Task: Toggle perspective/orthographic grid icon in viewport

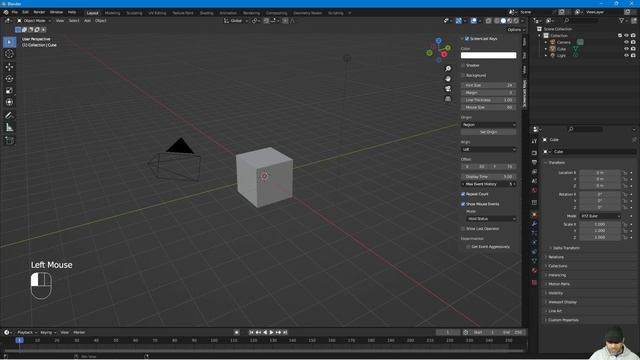Action: (x=448, y=99)
